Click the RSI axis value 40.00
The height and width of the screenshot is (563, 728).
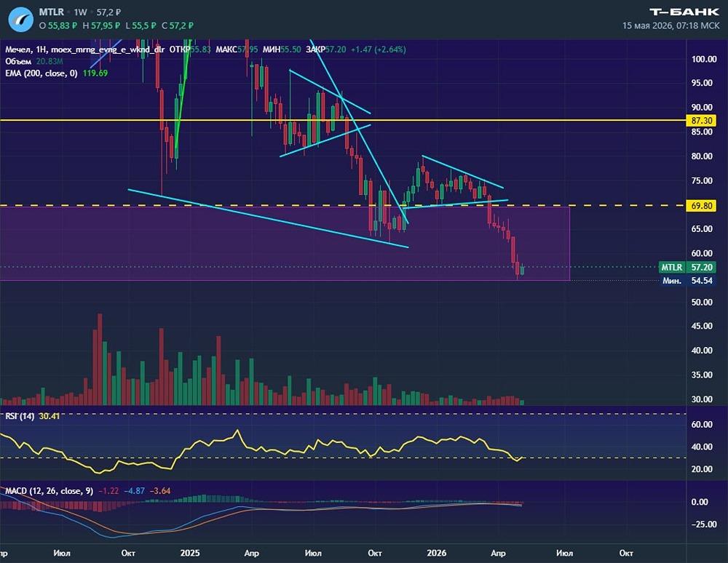702,447
